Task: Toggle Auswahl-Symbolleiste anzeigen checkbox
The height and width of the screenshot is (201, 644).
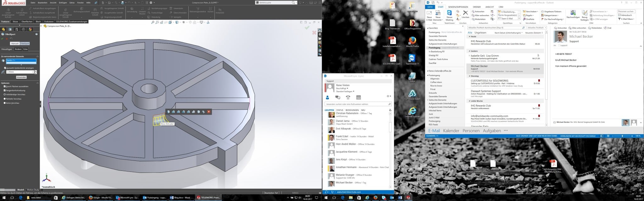Action: (5, 68)
